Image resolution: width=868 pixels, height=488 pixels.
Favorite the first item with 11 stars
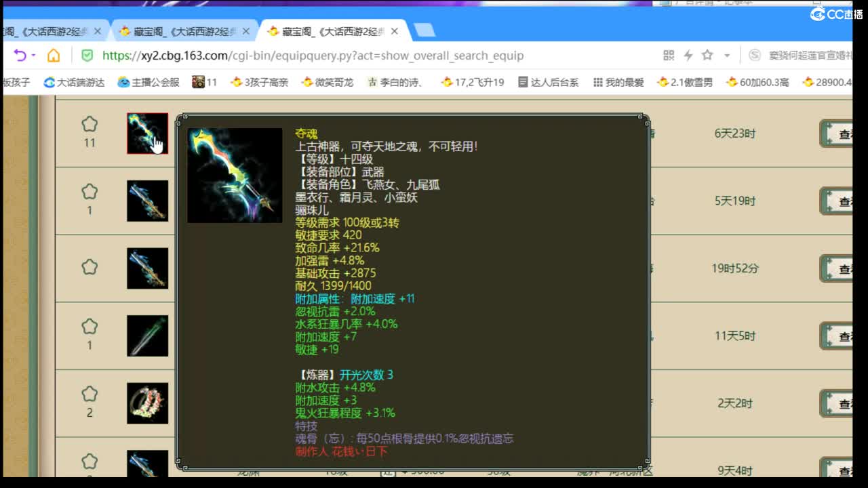click(90, 125)
